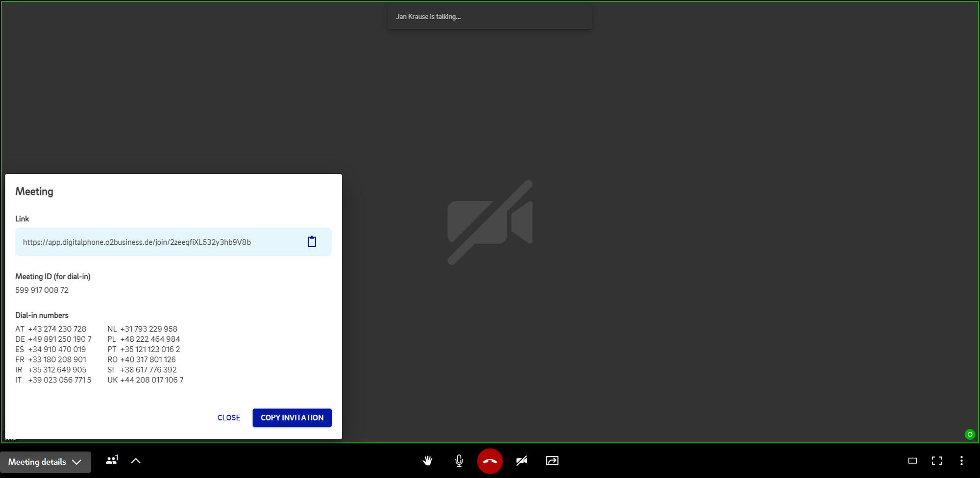Start screen sharing
This screenshot has width=980, height=478.
coord(552,461)
